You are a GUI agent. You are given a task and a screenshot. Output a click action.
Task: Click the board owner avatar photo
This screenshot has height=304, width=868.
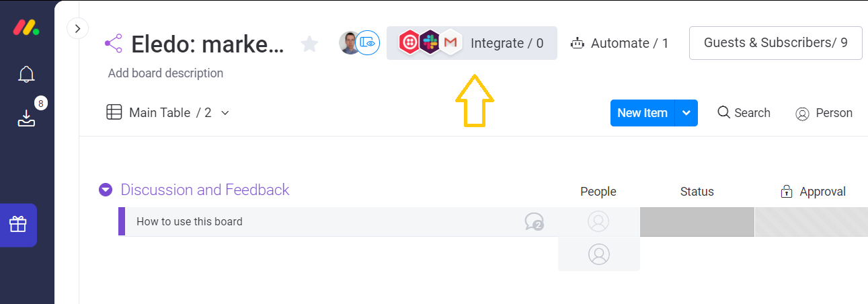point(349,42)
